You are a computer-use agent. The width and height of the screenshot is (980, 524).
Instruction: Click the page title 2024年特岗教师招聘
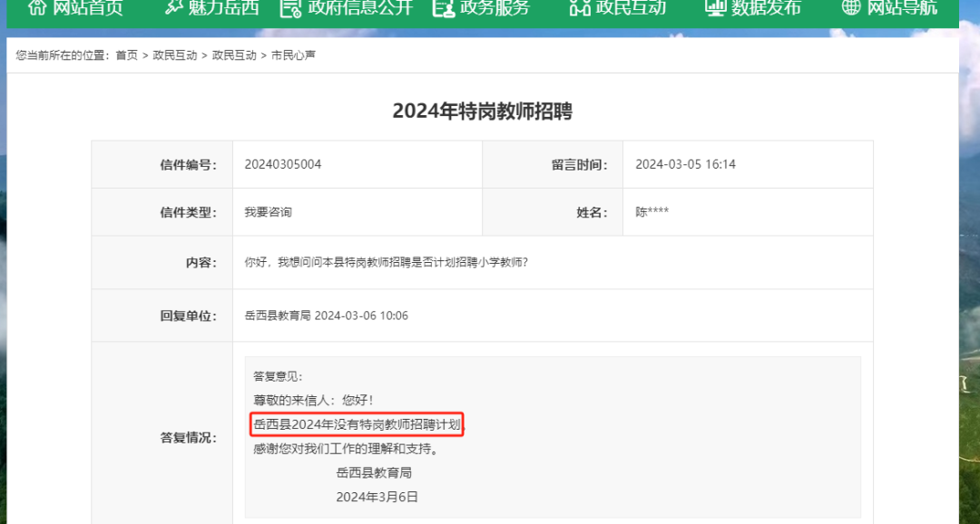[x=483, y=112]
